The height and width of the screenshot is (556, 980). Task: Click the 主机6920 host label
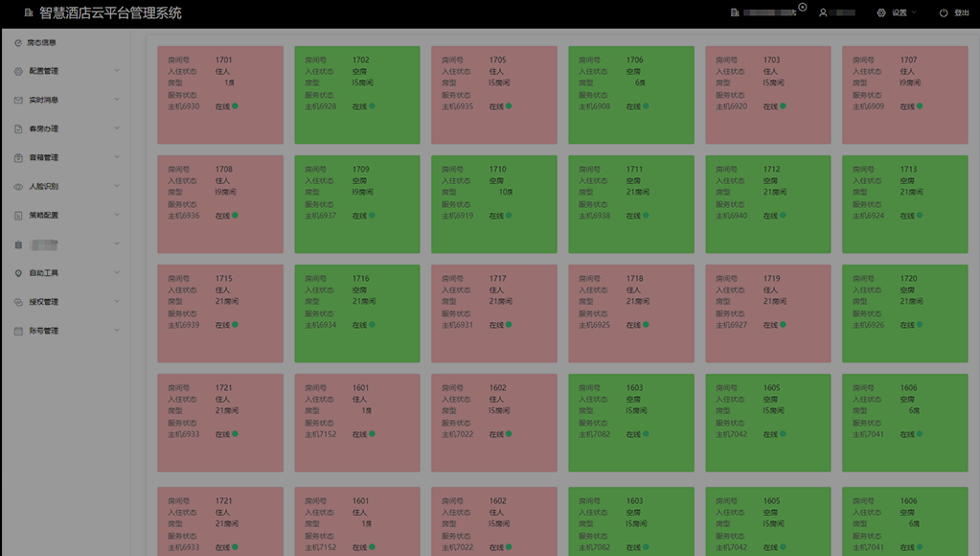tap(731, 106)
